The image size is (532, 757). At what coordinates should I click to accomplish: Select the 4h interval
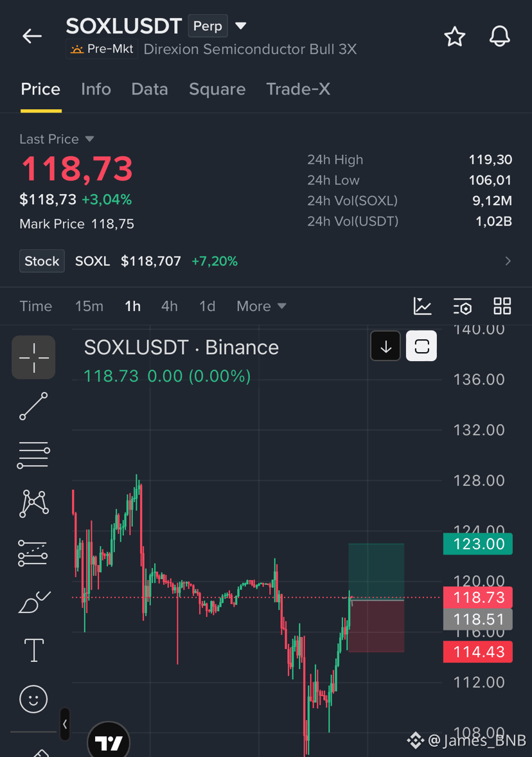pyautogui.click(x=170, y=306)
